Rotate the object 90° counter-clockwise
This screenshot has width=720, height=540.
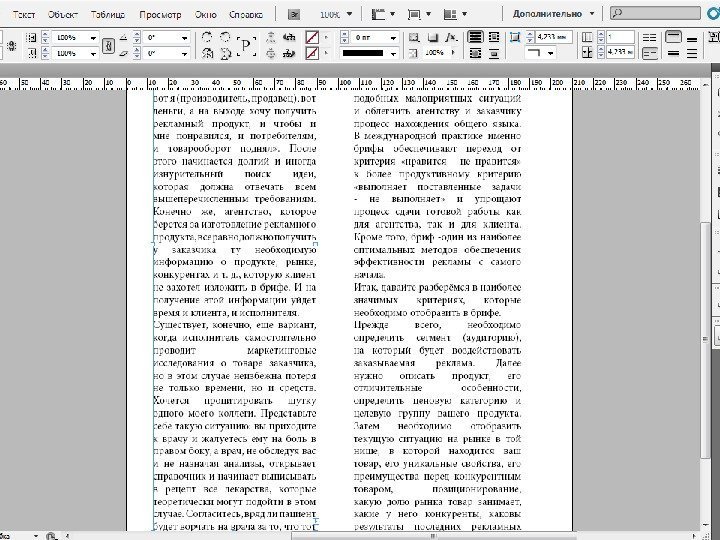coord(225,37)
